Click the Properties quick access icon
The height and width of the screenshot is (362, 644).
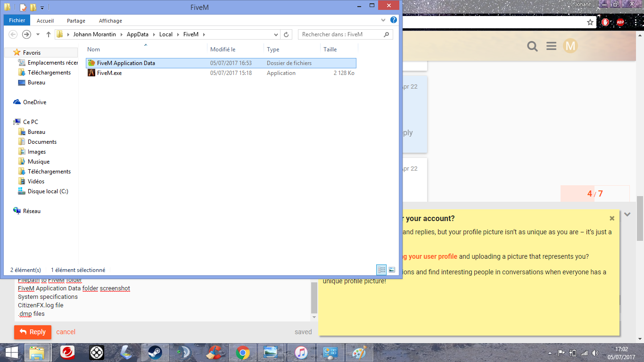point(23,7)
